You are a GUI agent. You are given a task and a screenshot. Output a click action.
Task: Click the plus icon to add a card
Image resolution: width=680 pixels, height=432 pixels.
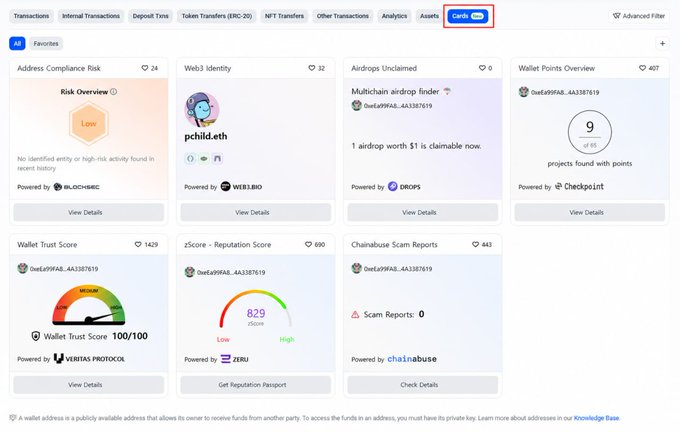[662, 43]
